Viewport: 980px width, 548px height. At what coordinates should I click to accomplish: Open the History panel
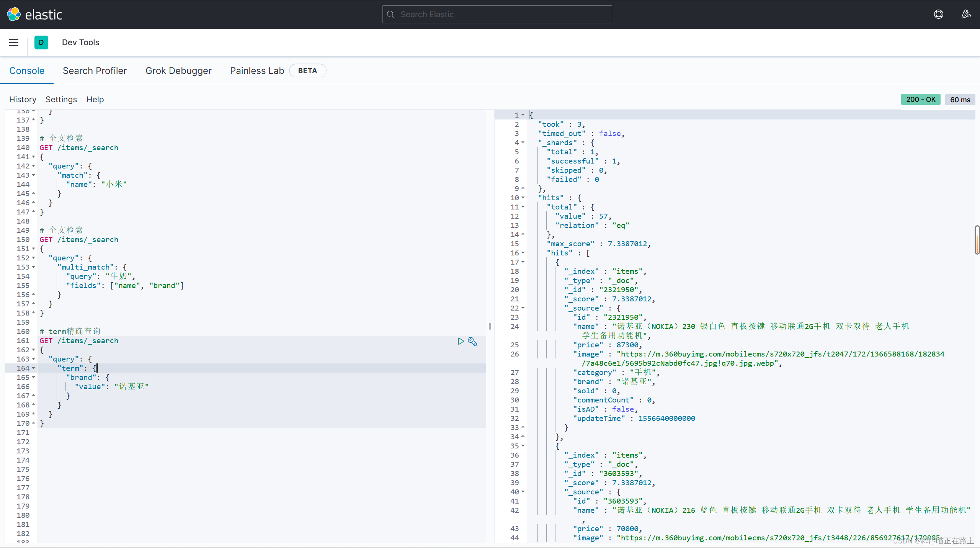coord(23,100)
